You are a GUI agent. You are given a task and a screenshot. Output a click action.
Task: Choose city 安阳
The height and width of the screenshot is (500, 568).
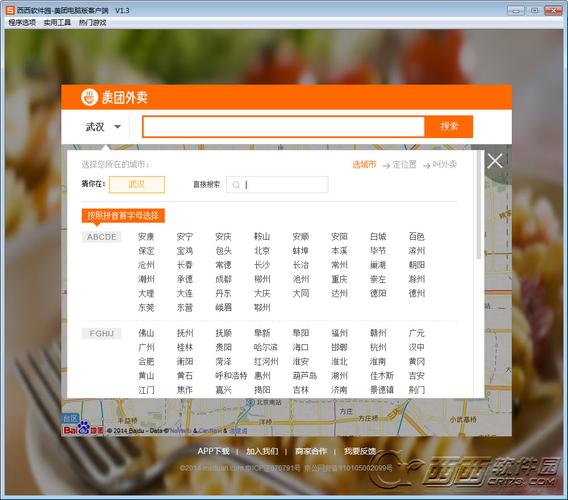tap(339, 237)
